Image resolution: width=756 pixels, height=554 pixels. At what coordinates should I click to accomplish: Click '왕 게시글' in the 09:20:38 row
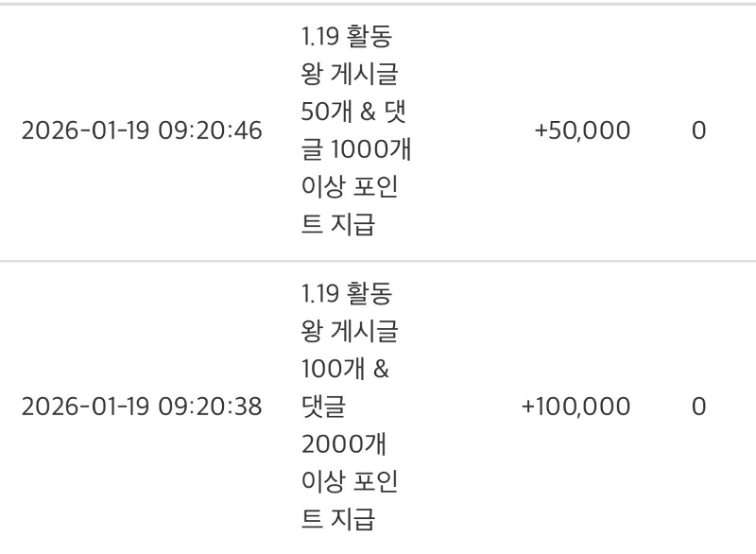click(x=349, y=332)
